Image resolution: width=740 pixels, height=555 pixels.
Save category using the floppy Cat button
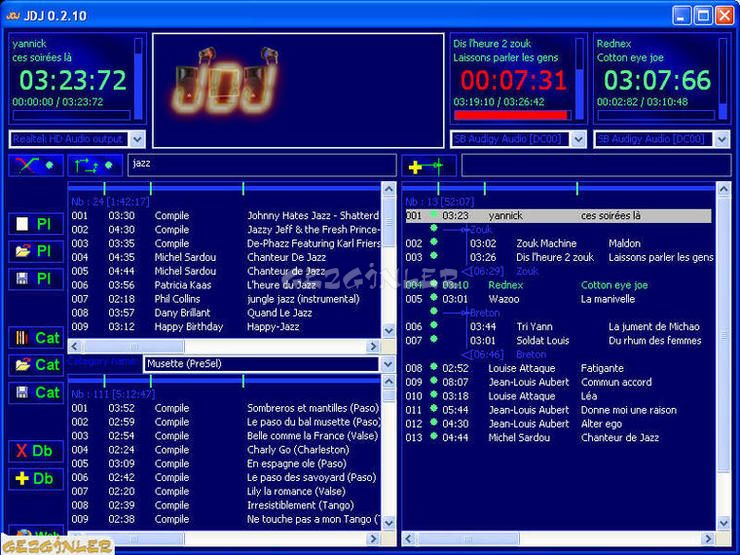click(35, 393)
